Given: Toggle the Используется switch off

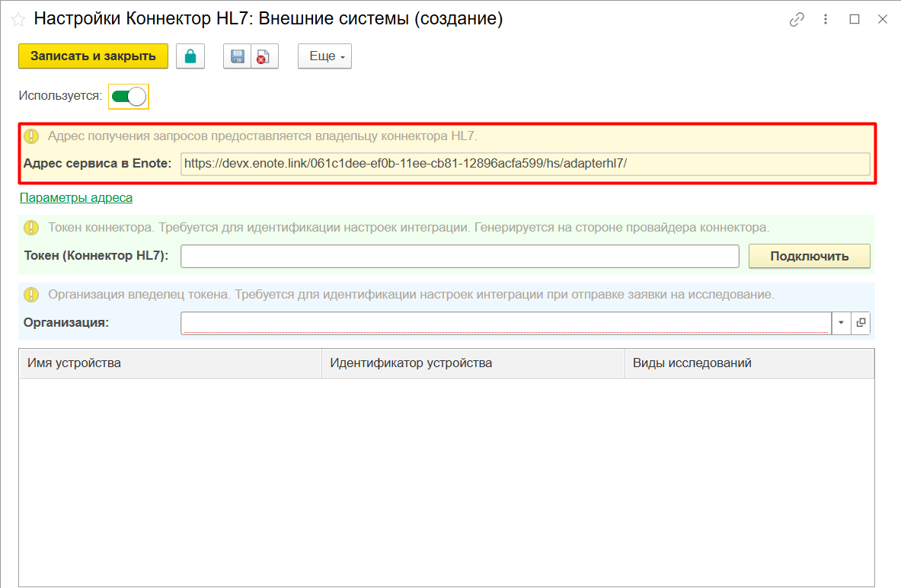Looking at the screenshot, I should (128, 96).
